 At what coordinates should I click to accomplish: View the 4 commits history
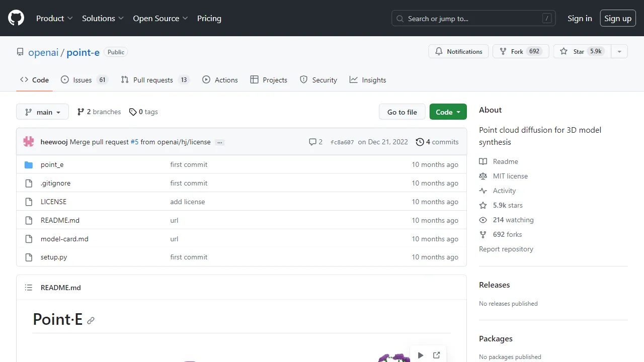click(437, 142)
